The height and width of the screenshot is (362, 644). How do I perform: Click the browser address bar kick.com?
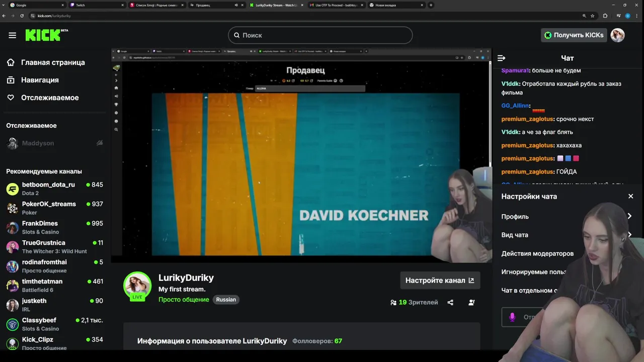click(x=302, y=16)
